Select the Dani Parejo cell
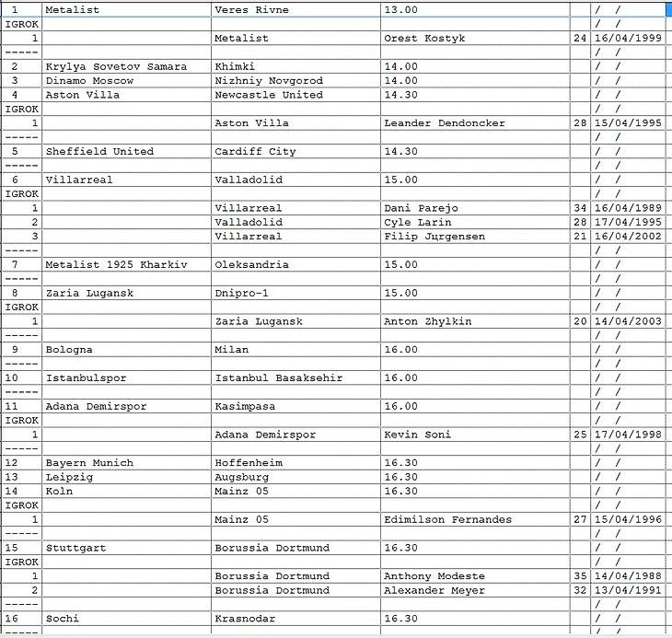Screen dimensions: 672x638 pos(475,208)
